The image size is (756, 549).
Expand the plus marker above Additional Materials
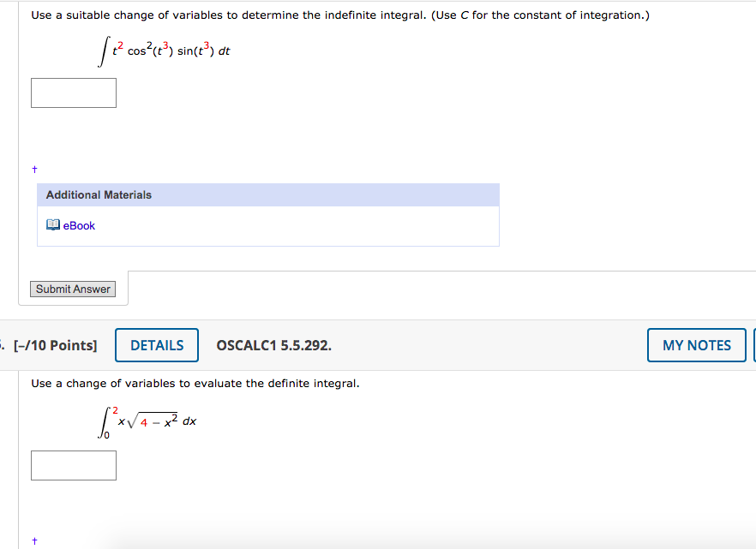coord(34,169)
